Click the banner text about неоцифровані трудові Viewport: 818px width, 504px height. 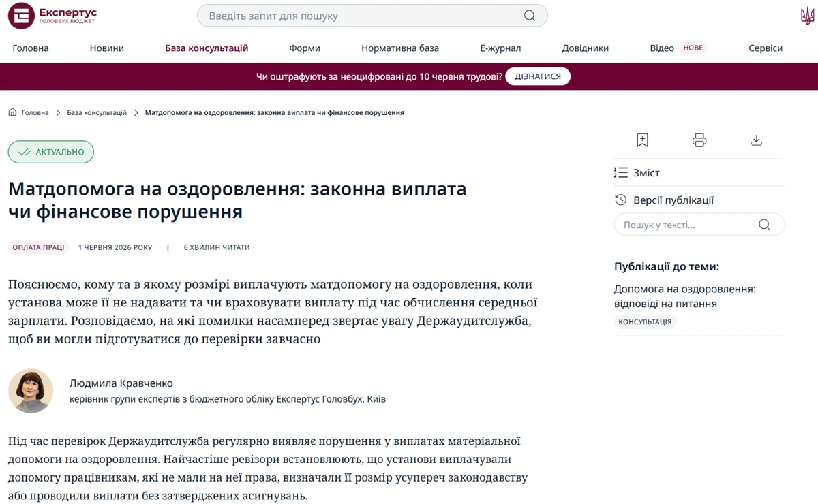pyautogui.click(x=379, y=76)
